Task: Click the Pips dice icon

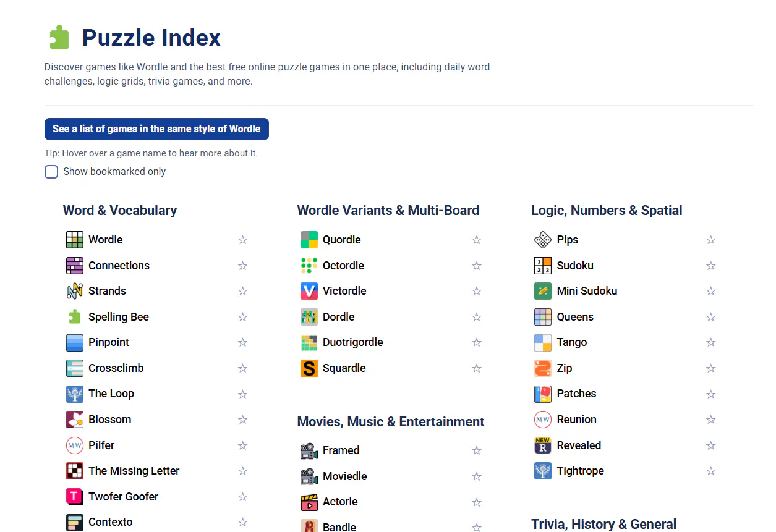Action: (543, 240)
